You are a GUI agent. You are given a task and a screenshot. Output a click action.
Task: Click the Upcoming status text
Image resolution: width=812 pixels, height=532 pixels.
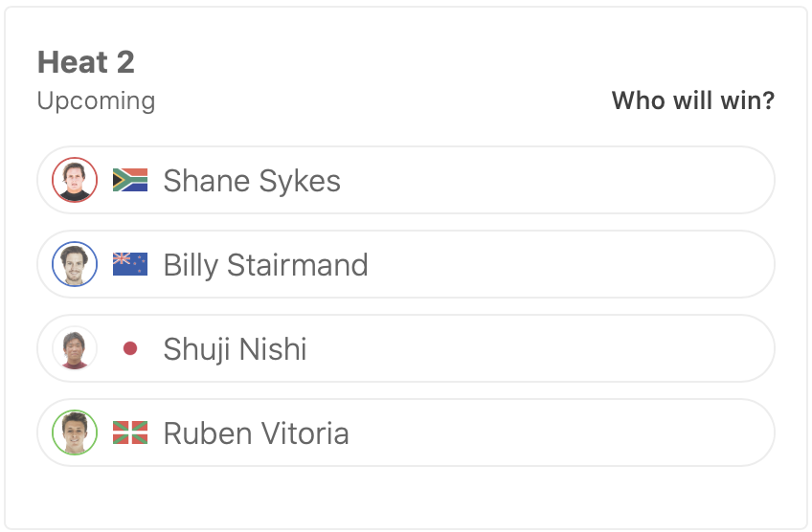tap(96, 100)
